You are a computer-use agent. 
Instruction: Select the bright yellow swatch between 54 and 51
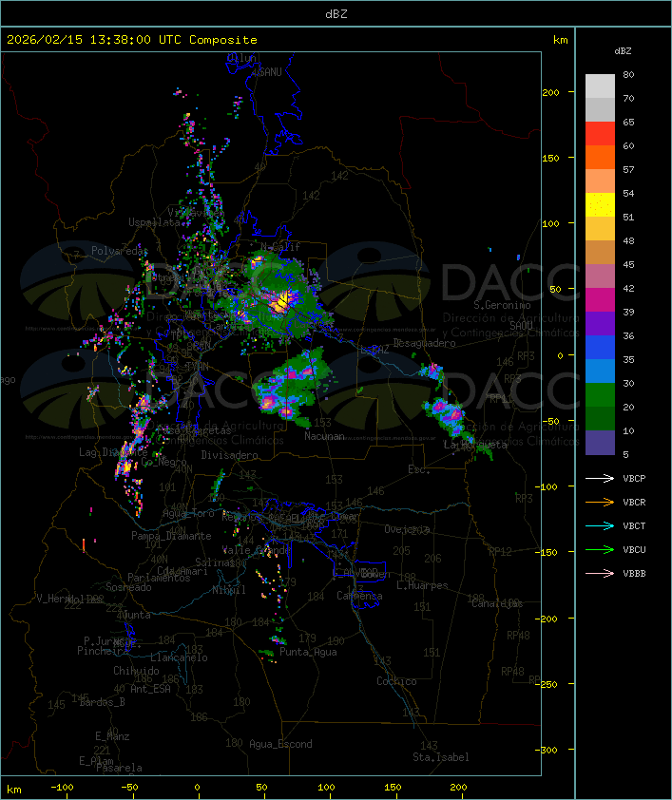600,205
